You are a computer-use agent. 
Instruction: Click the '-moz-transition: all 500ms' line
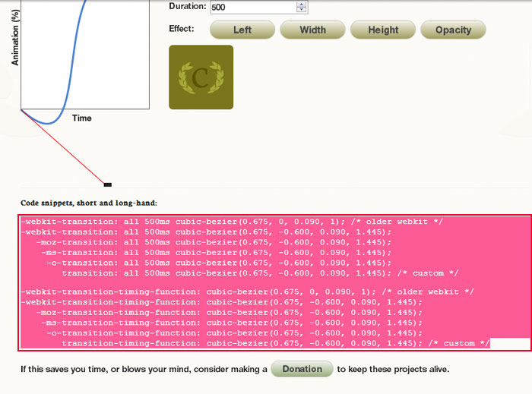(x=214, y=242)
